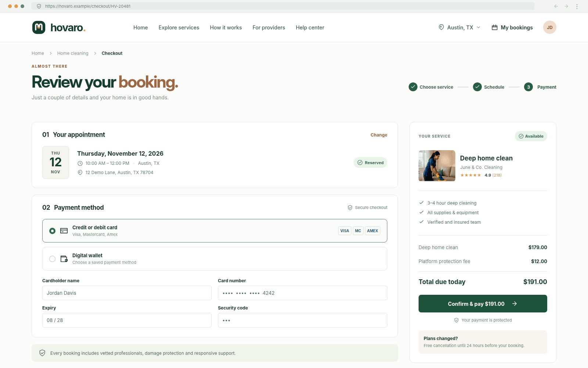
Task: Open the JD profile avatar
Action: tap(549, 27)
